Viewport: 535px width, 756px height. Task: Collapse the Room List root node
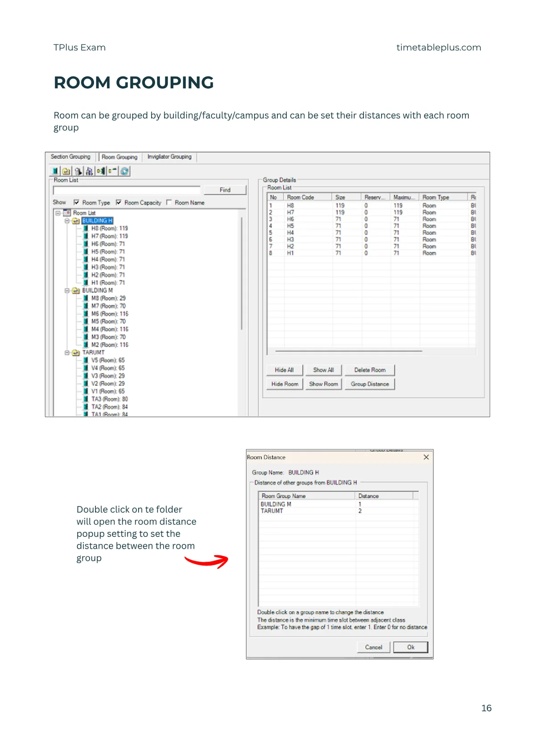(x=58, y=213)
